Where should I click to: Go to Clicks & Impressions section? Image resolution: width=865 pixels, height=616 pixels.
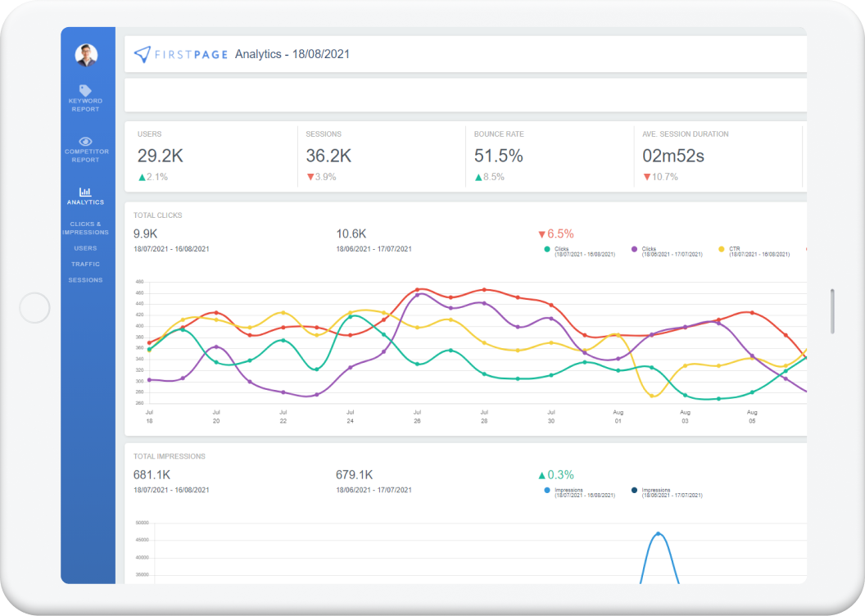tap(85, 228)
